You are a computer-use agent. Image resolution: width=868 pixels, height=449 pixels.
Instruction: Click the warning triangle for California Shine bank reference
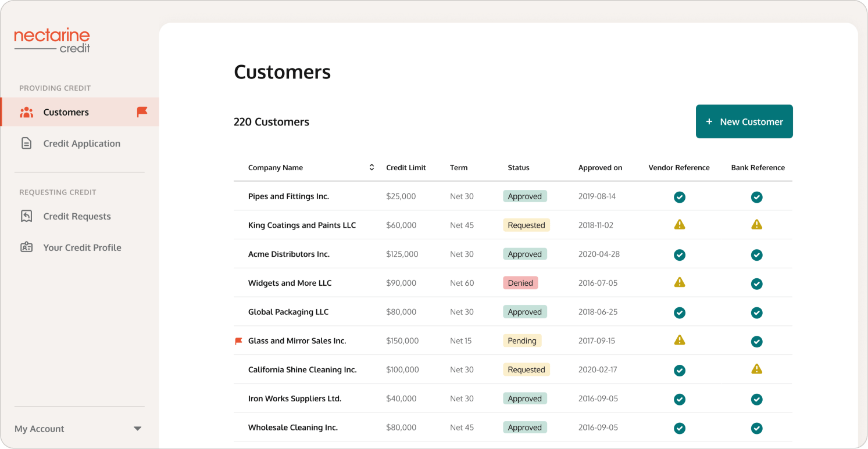(756, 369)
